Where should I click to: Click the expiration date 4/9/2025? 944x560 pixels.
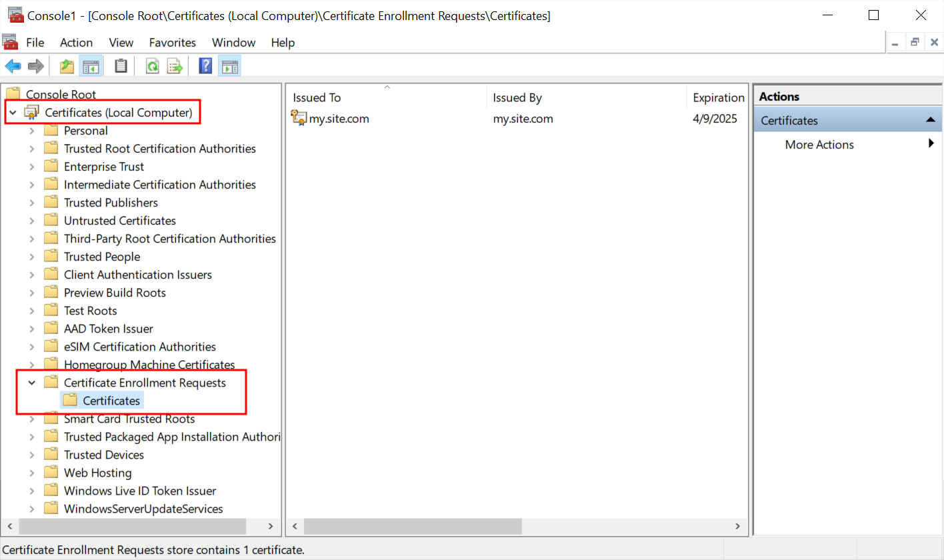point(715,119)
